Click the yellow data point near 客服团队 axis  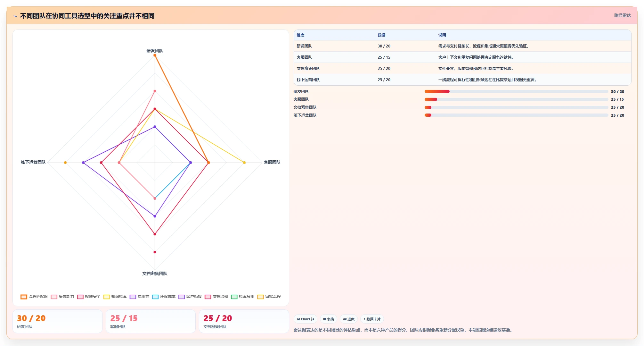[x=244, y=163]
